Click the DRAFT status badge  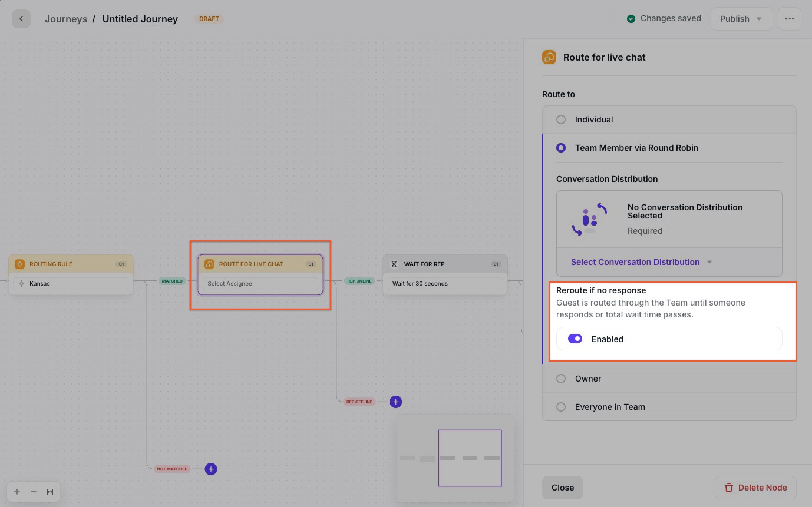point(209,19)
